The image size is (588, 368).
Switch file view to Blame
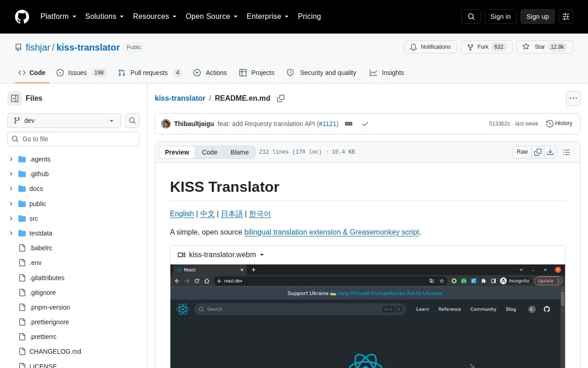tap(239, 152)
